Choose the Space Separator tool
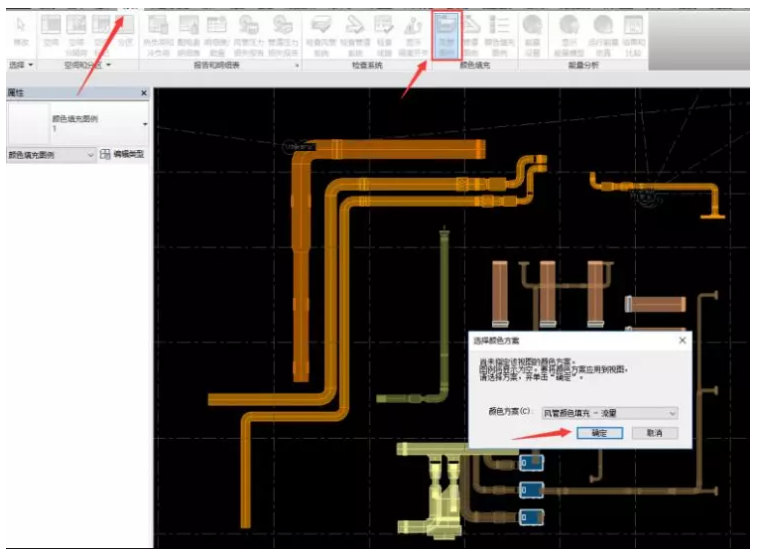The width and height of the screenshot is (757, 556). [76, 34]
